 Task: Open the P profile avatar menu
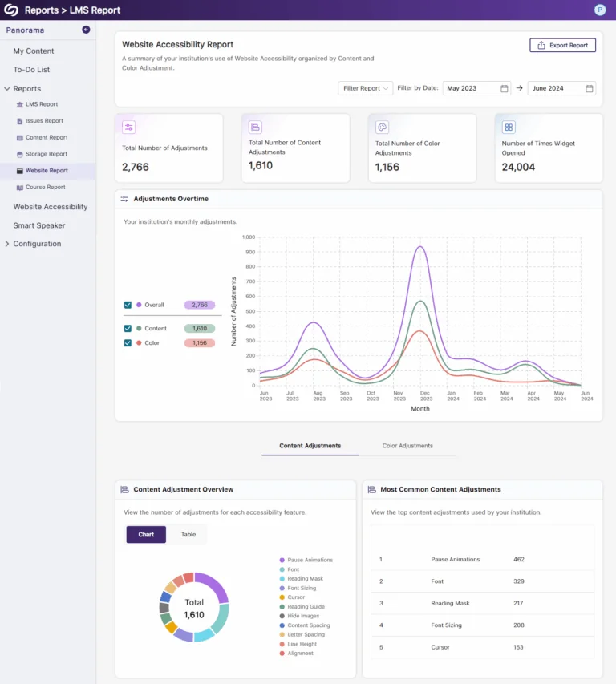tap(602, 10)
